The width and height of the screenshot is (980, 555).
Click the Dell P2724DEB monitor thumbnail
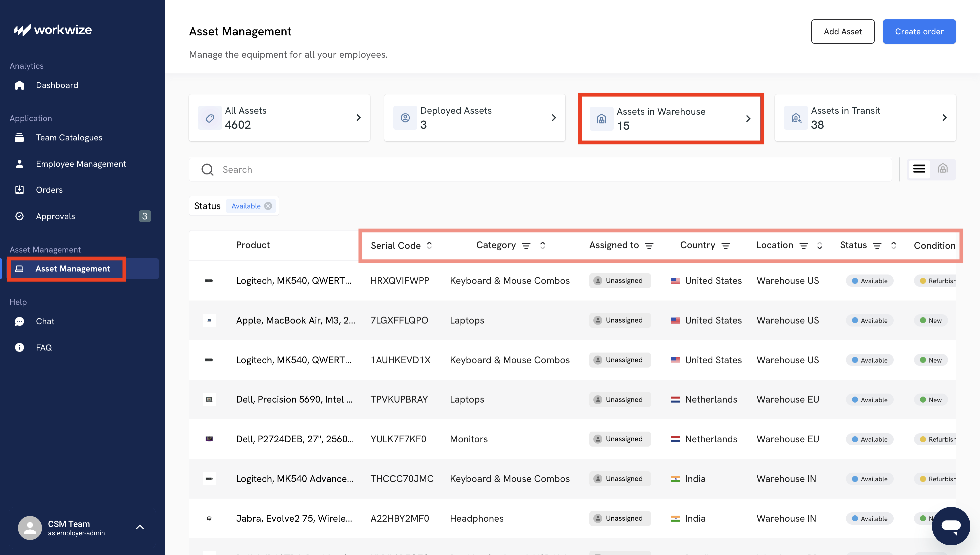(x=209, y=439)
